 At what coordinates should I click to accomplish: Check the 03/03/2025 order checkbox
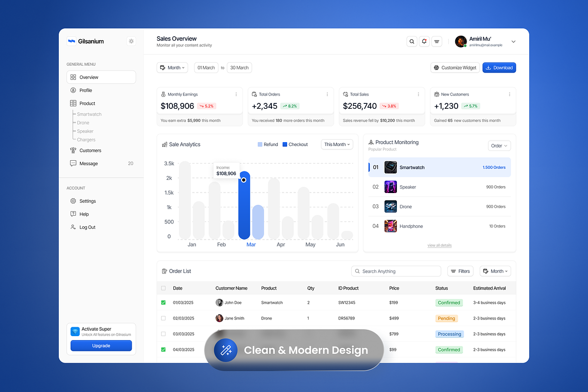[x=164, y=334]
